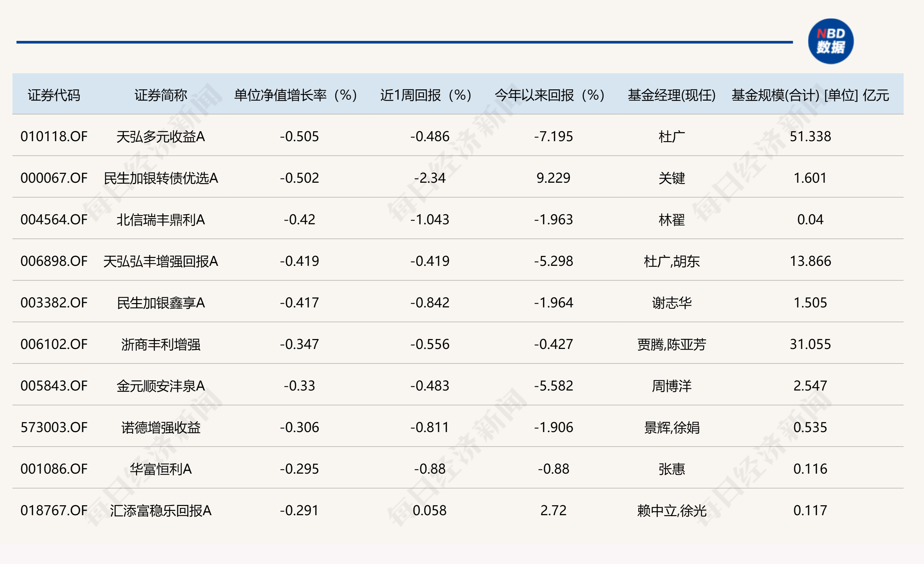Click the year-to-date value -5.298
Image resolution: width=924 pixels, height=564 pixels.
point(553,261)
